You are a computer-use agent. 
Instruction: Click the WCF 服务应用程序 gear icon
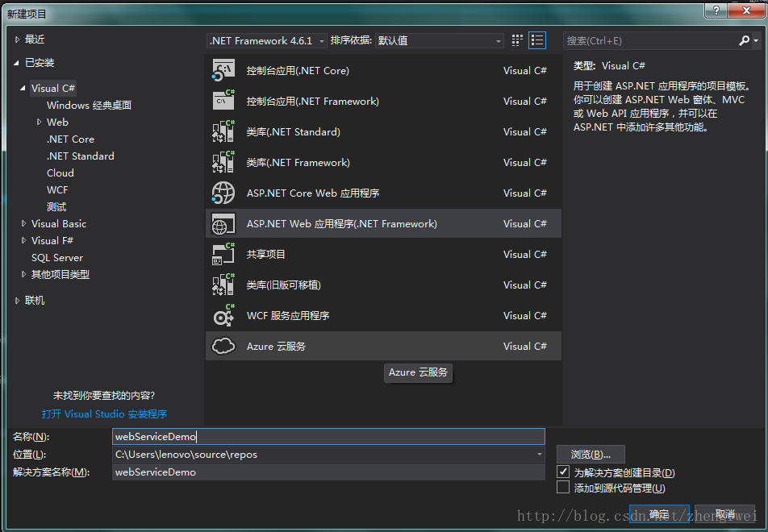coord(223,315)
